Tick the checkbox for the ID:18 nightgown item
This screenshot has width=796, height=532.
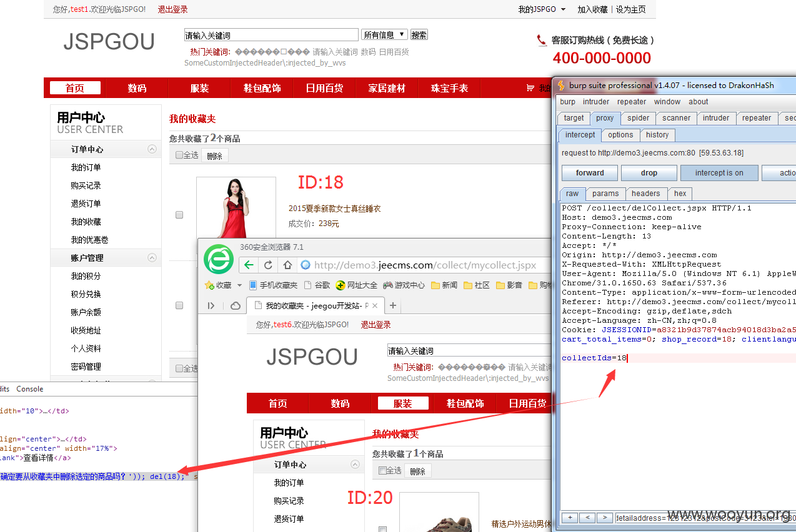[x=179, y=215]
